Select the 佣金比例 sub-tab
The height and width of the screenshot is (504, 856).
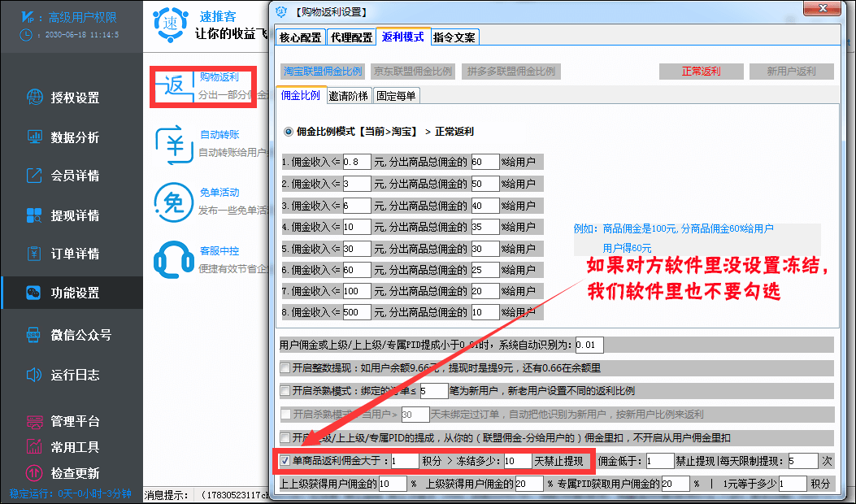coord(301,95)
